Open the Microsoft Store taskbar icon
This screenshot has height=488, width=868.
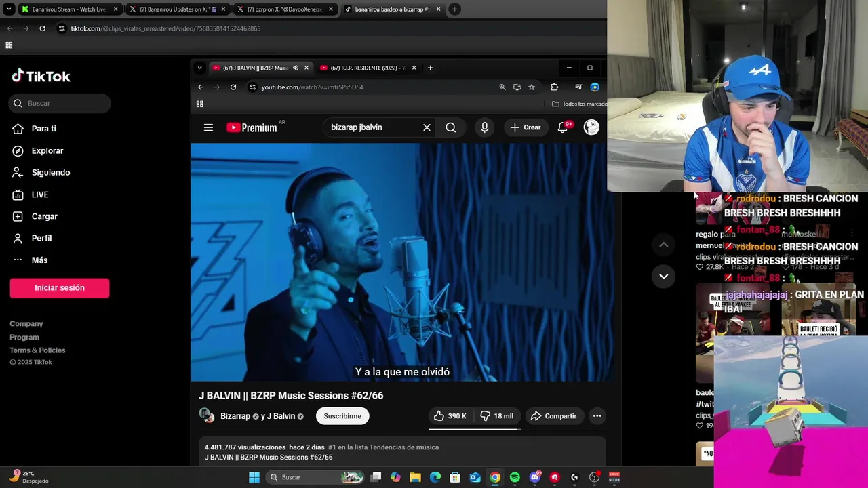[455, 477]
